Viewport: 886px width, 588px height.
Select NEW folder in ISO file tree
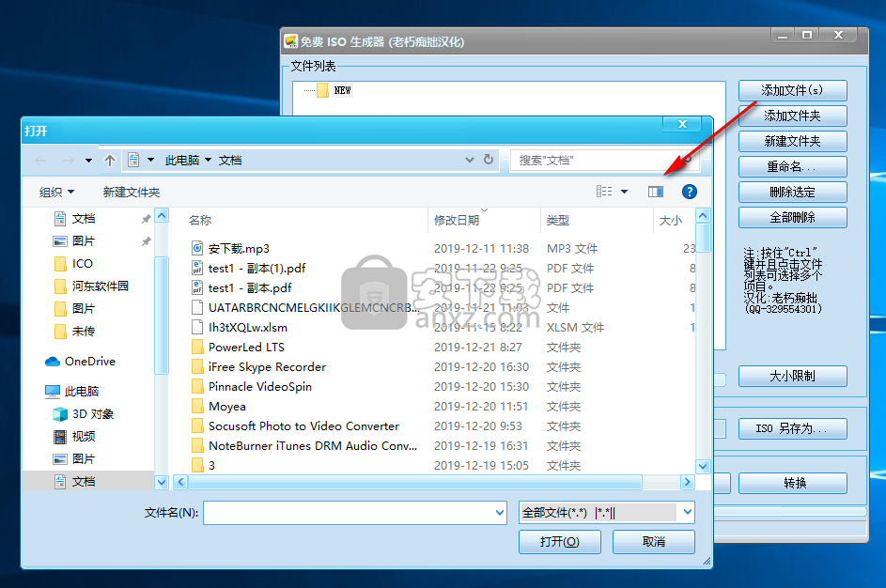342,90
